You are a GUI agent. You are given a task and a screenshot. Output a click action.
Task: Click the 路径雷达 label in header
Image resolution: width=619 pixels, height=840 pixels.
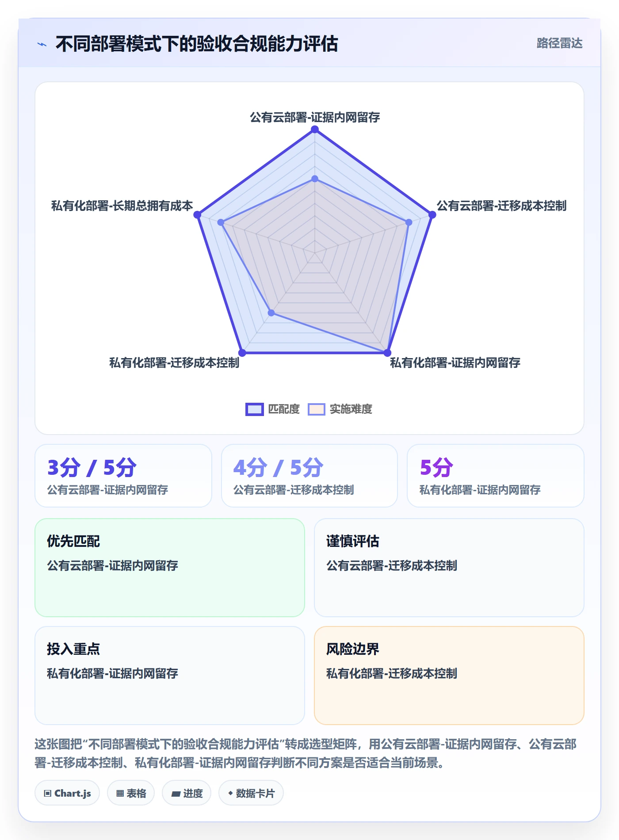pos(559,43)
